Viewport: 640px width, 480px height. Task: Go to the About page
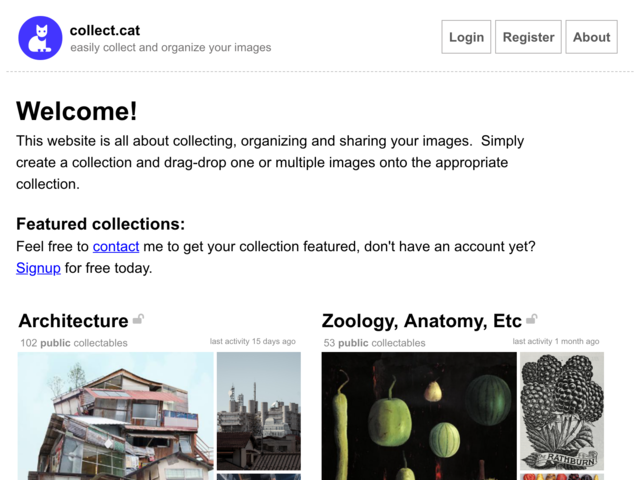click(x=591, y=37)
